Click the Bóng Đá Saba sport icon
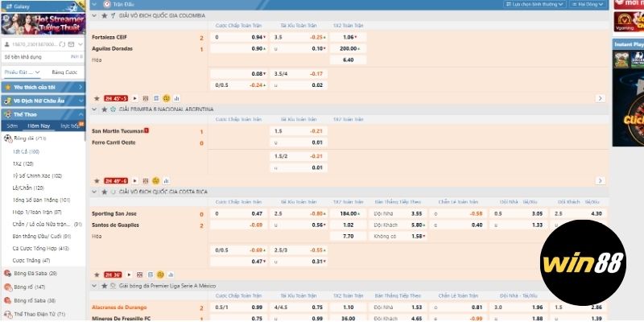Screen dimensions: 644x322 (7, 273)
